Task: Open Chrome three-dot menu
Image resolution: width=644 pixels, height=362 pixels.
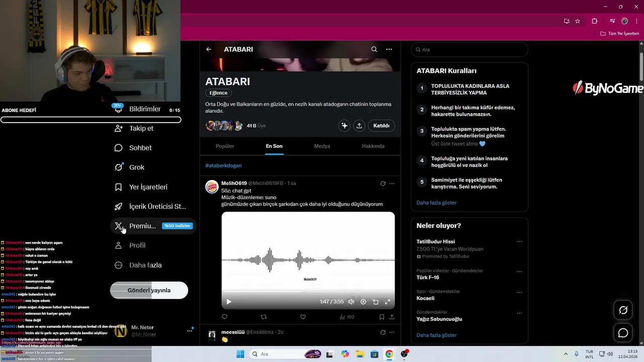Action: [637, 21]
